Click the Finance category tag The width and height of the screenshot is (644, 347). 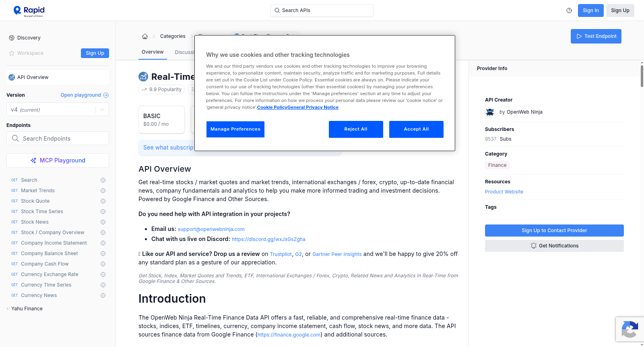(x=497, y=165)
